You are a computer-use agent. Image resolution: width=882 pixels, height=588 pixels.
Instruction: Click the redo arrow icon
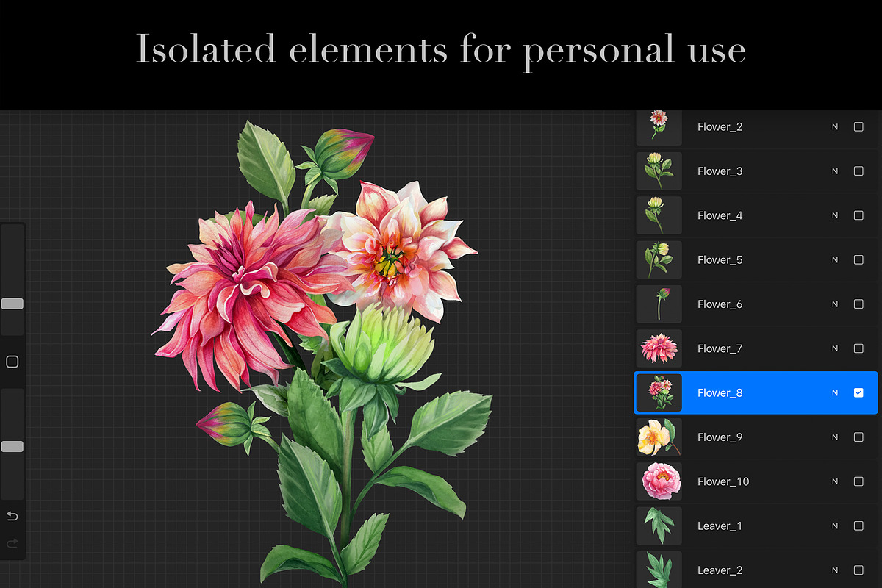12,543
